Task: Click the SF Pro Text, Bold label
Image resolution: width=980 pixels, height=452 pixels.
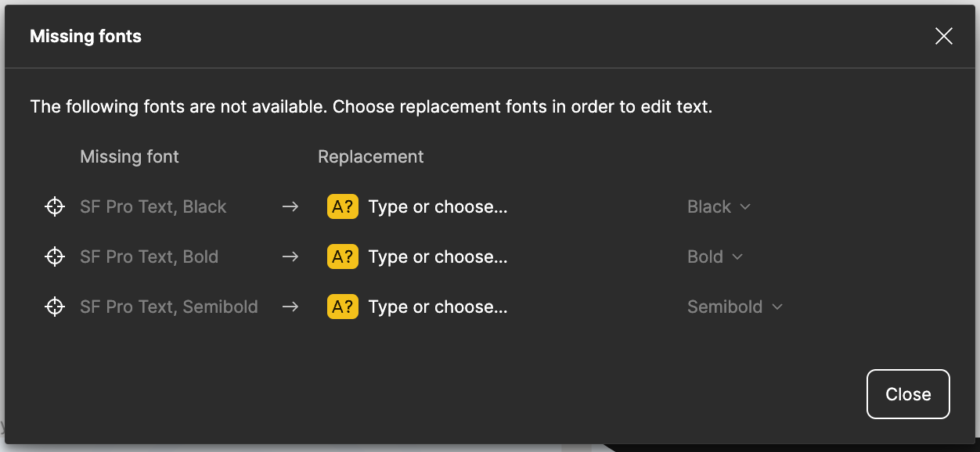Action: coord(150,256)
